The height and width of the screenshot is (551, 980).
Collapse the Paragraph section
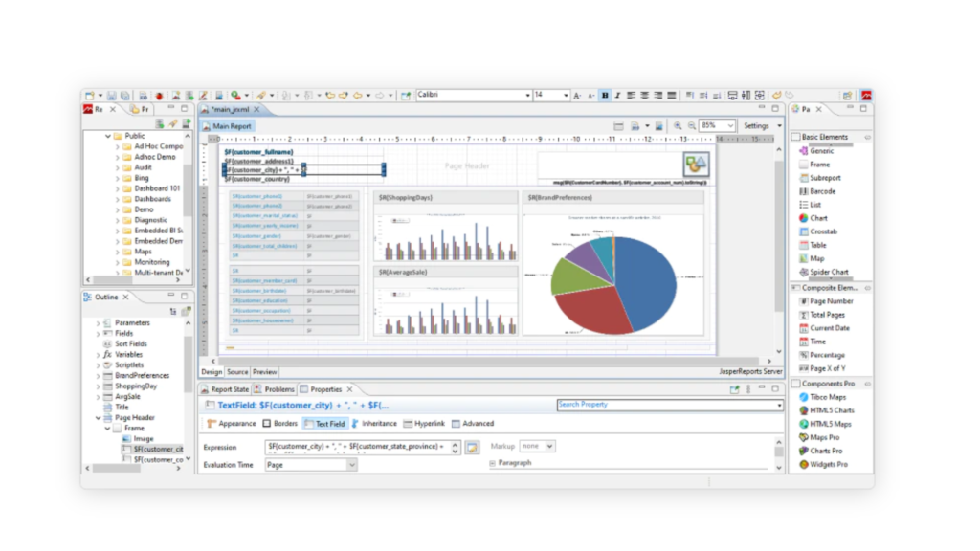[493, 463]
